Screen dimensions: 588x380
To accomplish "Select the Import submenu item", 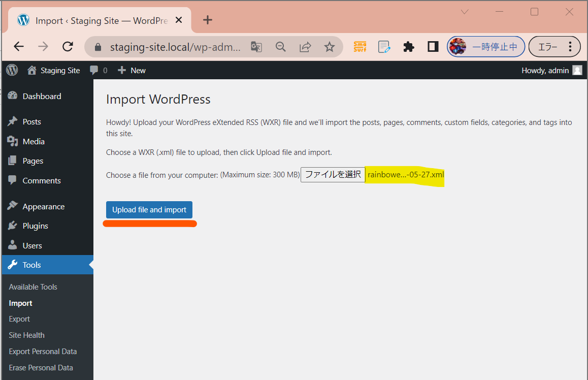I will coord(21,303).
